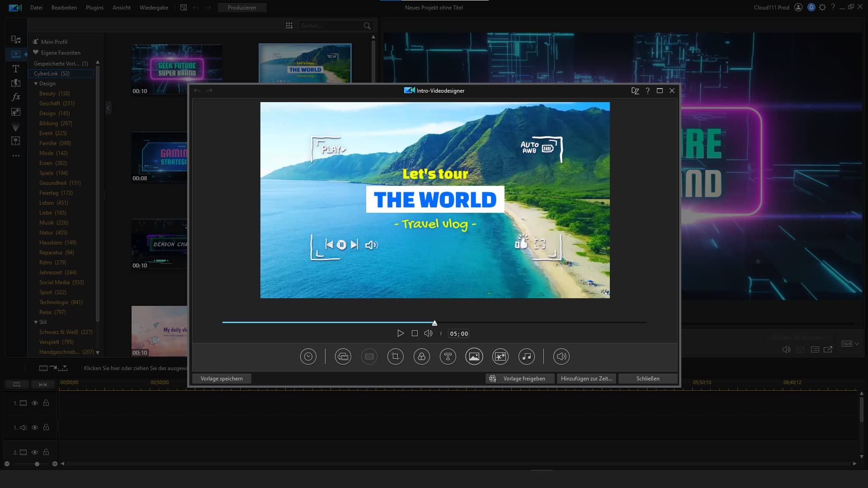The image size is (868, 488).
Task: Select the crop tool icon
Action: pyautogui.click(x=395, y=357)
